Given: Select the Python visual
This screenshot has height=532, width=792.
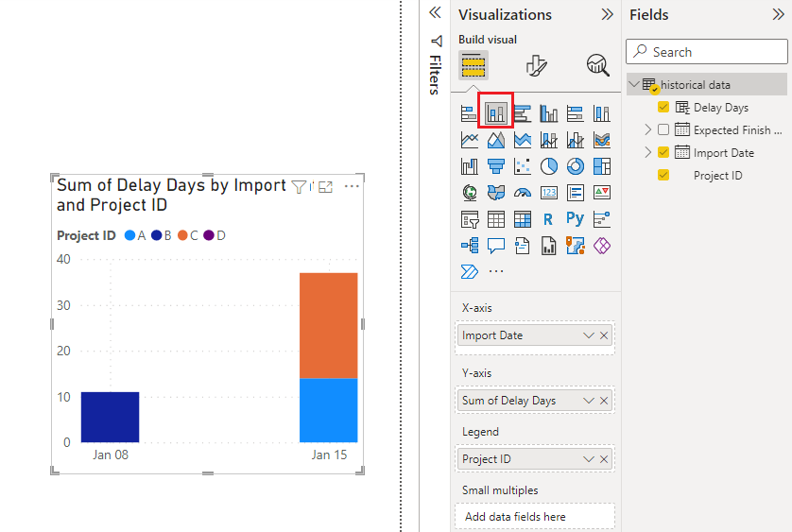Looking at the screenshot, I should pyautogui.click(x=575, y=218).
